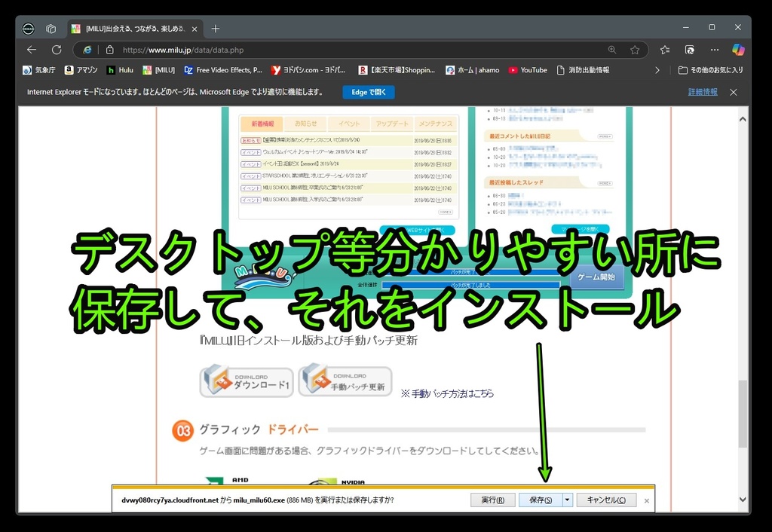Viewport: 772px width, 532px height.
Task: Open the Hulu bookmark
Action: (x=120, y=70)
